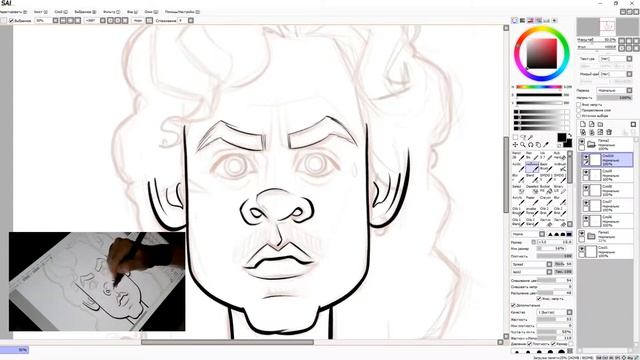Select the Eyedropper color picker tool

pyautogui.click(x=546, y=145)
